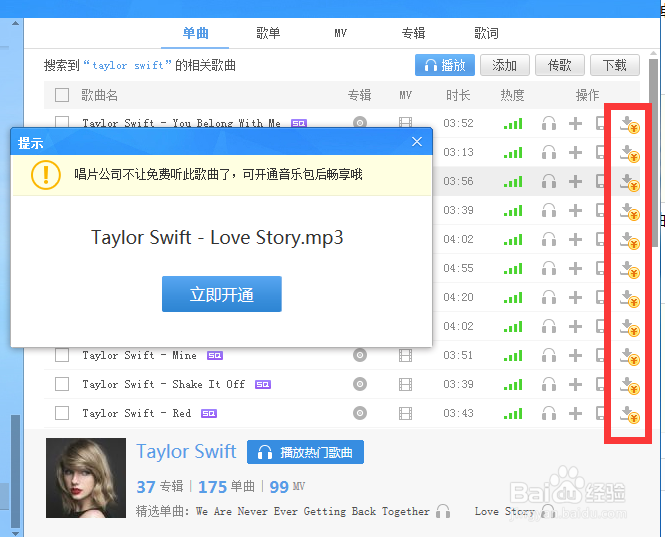
Task: Download Red with the coin download icon
Action: point(630,414)
